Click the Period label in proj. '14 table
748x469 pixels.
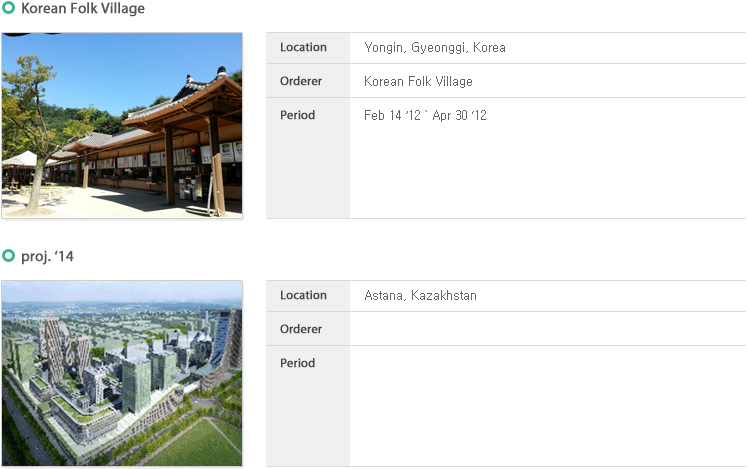(298, 363)
